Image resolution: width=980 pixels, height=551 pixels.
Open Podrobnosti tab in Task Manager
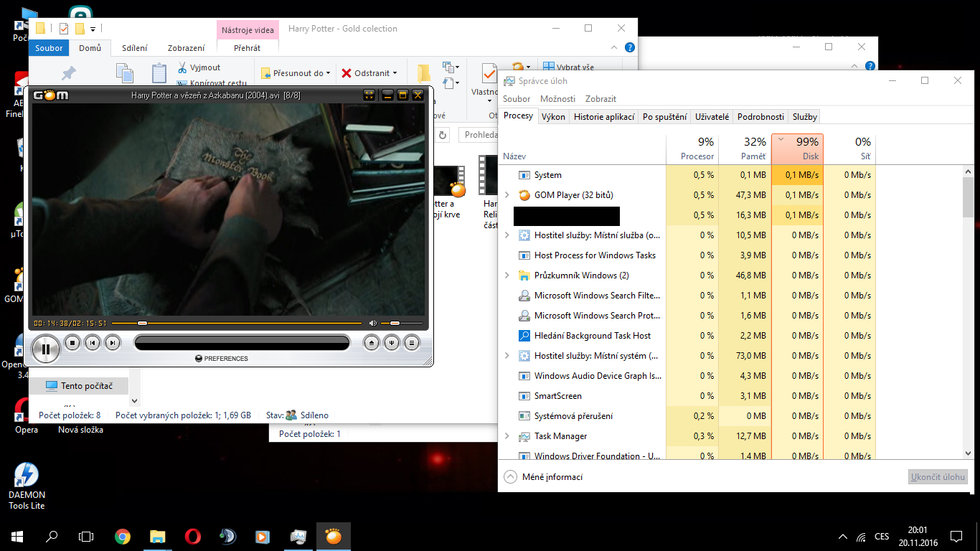coord(760,117)
